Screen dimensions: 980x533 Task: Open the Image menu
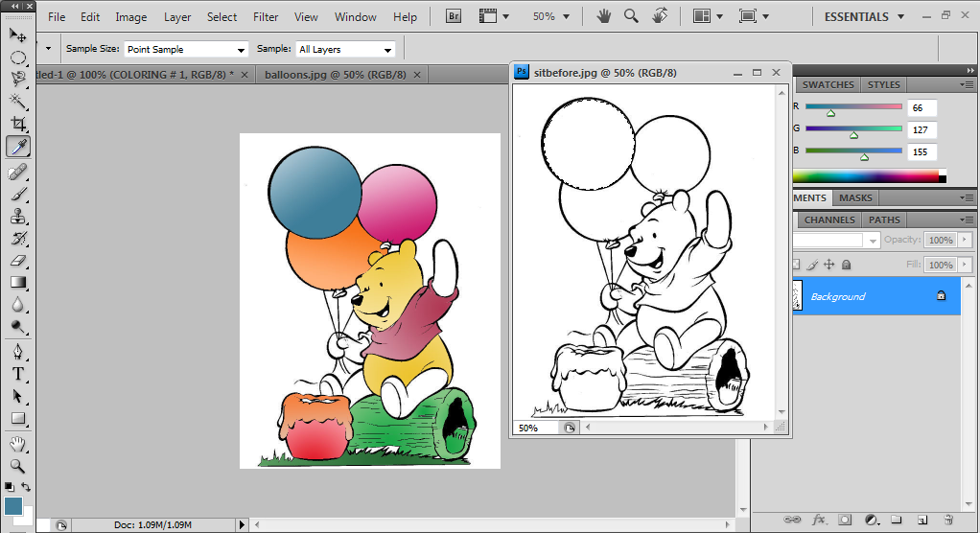[131, 17]
